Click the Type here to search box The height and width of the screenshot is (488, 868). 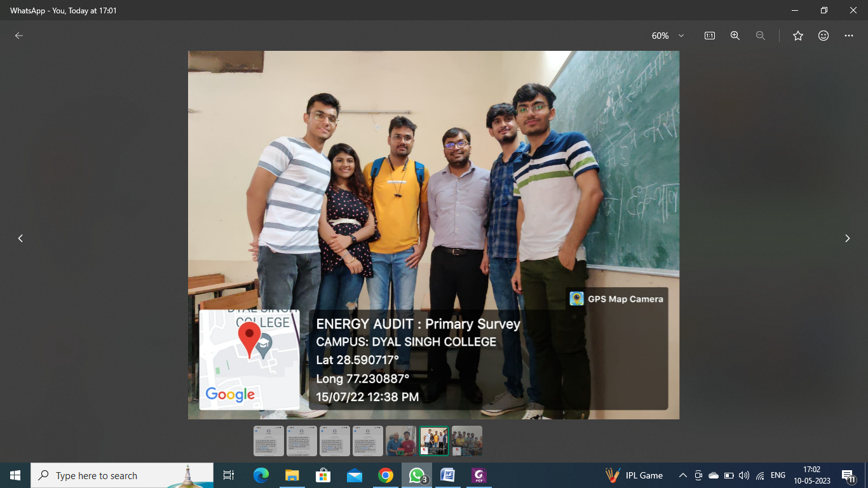[x=122, y=475]
